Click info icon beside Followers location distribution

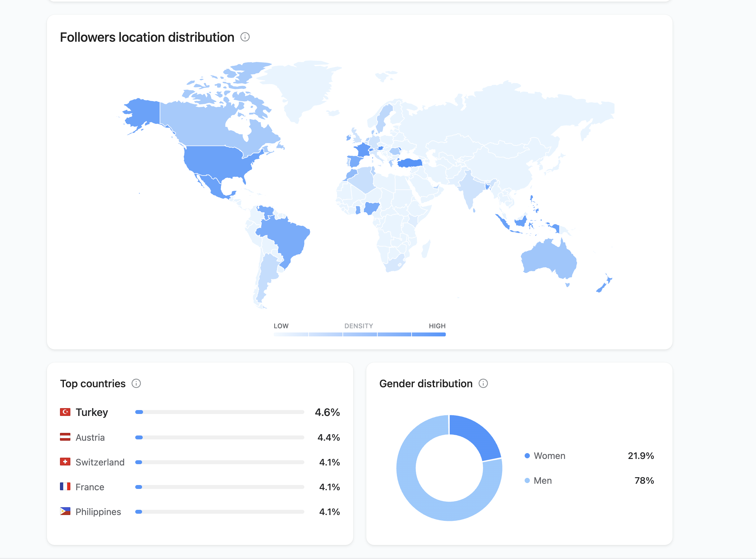pyautogui.click(x=245, y=37)
